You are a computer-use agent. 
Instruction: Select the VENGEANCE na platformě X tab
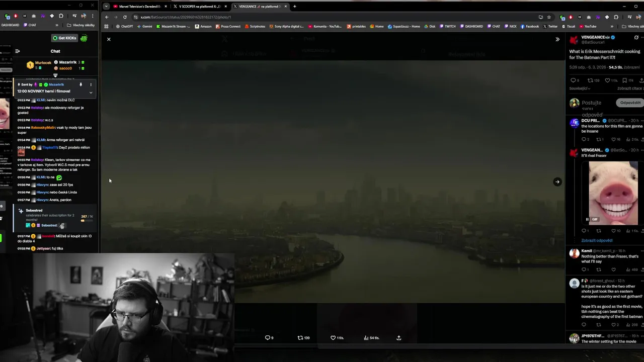[x=260, y=7]
